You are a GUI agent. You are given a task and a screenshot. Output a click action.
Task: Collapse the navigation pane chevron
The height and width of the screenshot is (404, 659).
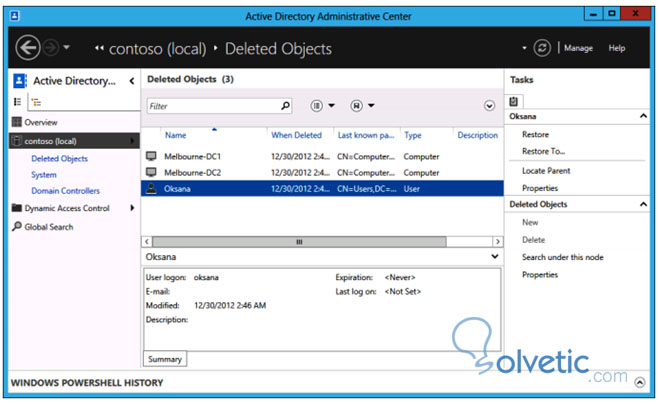132,81
